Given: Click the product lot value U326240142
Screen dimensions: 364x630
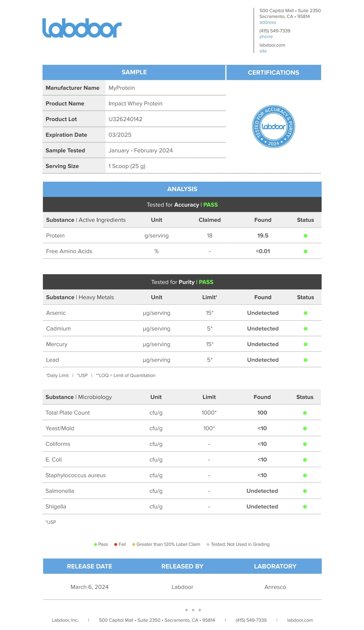Looking at the screenshot, I should [x=125, y=119].
